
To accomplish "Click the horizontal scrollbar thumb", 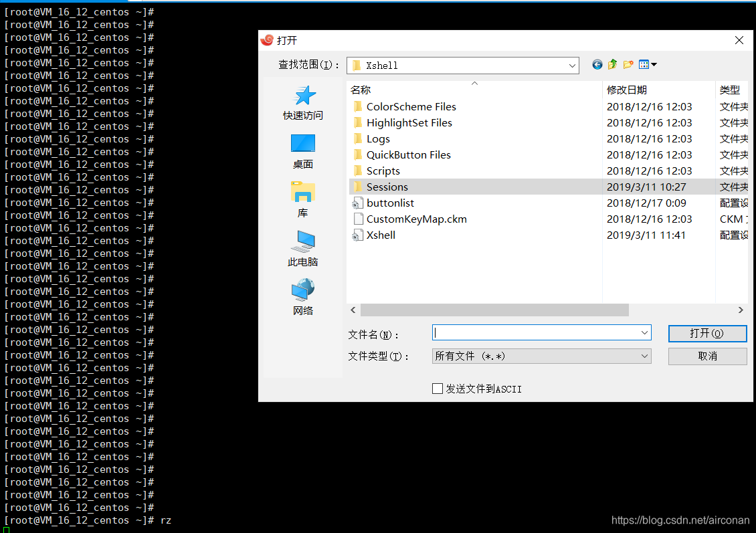I will pyautogui.click(x=494, y=310).
